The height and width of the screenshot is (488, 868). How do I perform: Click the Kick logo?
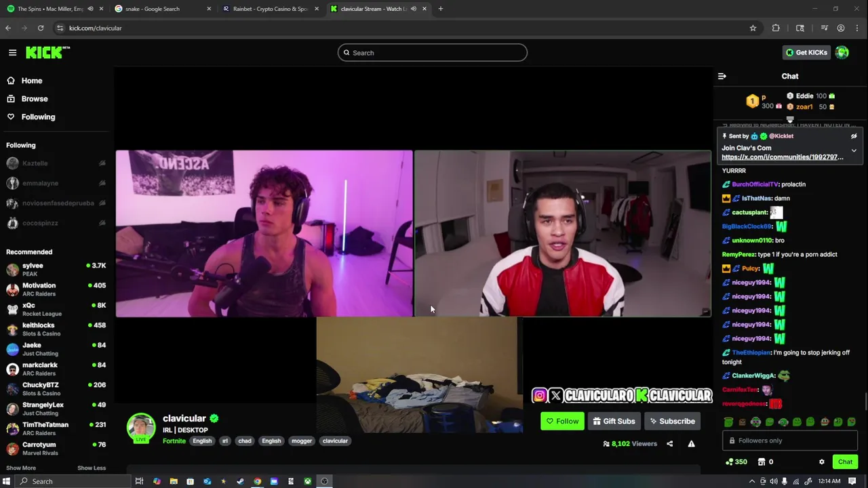pyautogui.click(x=47, y=52)
